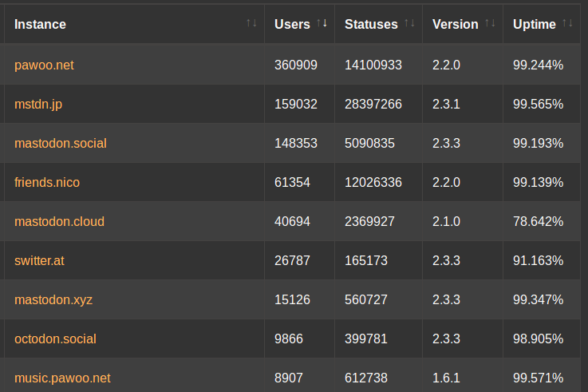This screenshot has width=588, height=392.
Task: Open the switter.at instance link
Action: (x=39, y=261)
